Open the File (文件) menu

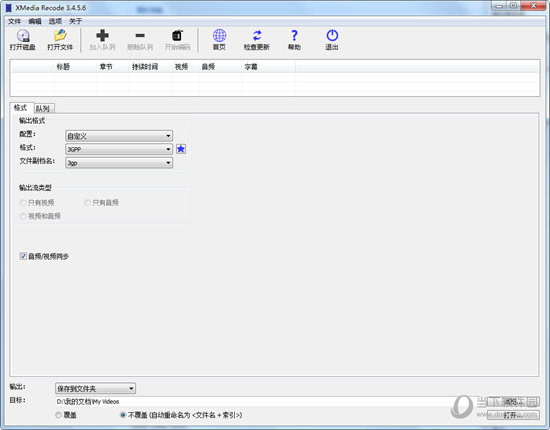coord(14,21)
